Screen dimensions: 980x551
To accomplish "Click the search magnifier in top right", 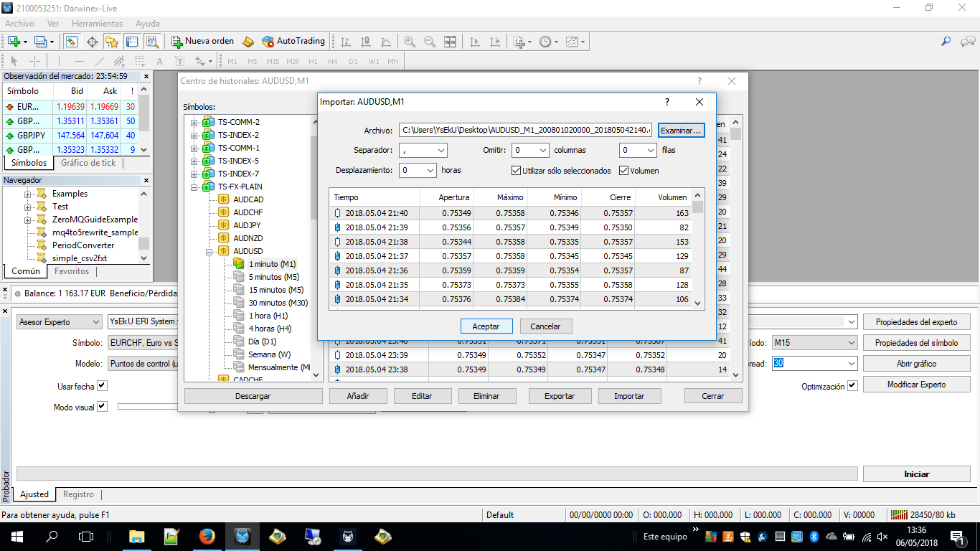I will (x=946, y=42).
